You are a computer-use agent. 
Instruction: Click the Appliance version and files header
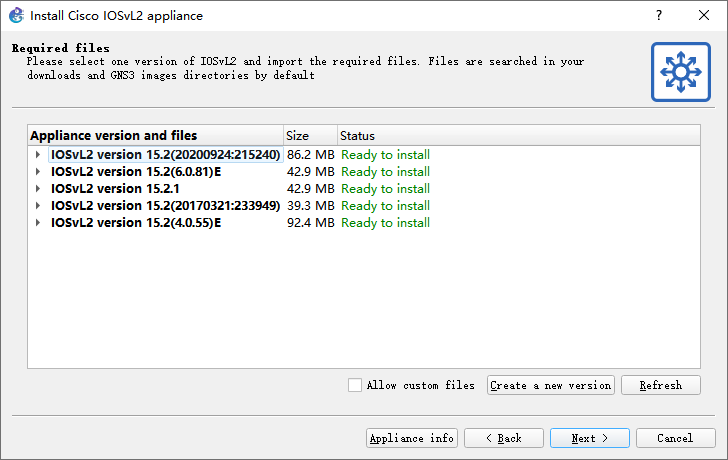point(156,136)
